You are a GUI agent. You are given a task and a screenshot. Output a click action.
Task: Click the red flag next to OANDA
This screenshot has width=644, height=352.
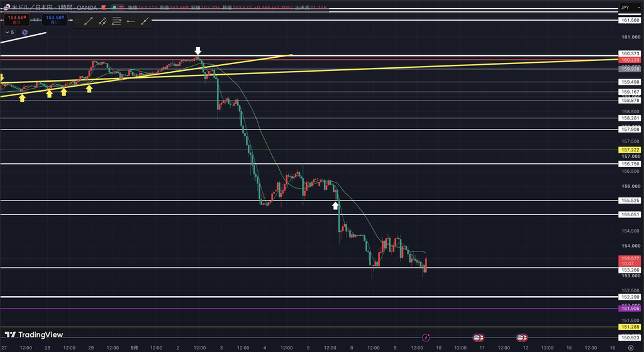coord(104,8)
